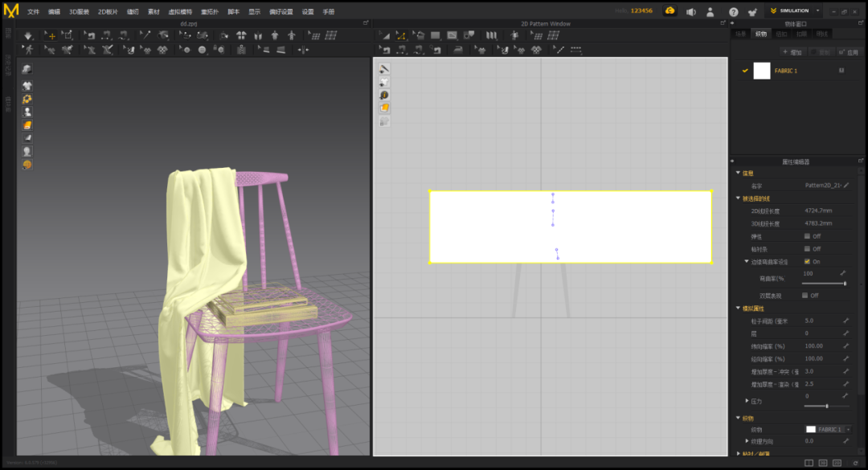
Task: Click the avatar display icon in 3D viewport sidebar
Action: (27, 112)
